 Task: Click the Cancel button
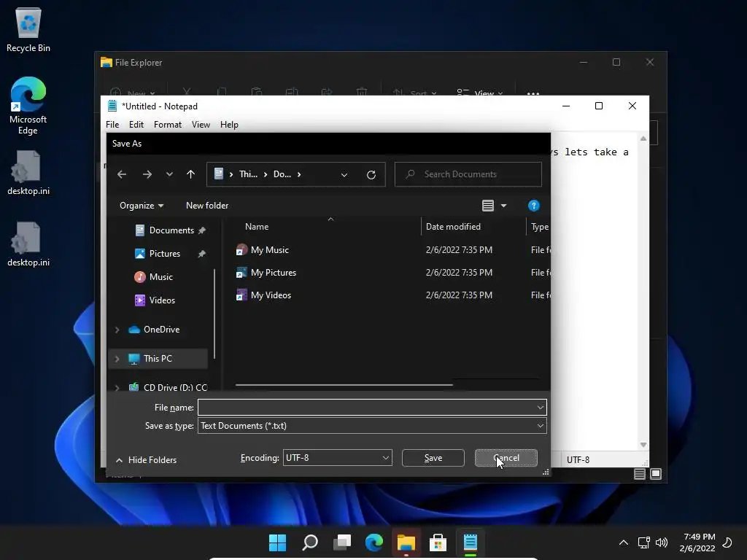(x=506, y=458)
